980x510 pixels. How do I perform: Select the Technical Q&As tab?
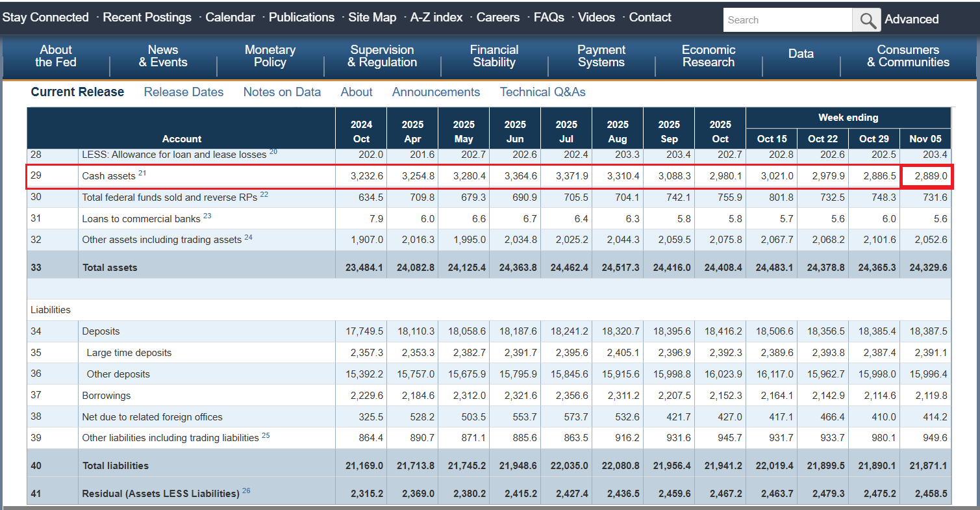click(542, 92)
